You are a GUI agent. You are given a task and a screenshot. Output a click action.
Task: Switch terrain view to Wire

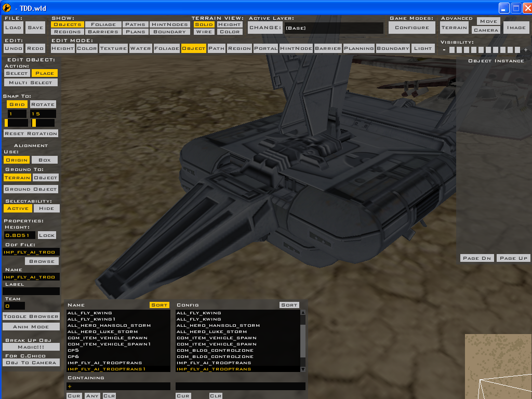pyautogui.click(x=204, y=31)
